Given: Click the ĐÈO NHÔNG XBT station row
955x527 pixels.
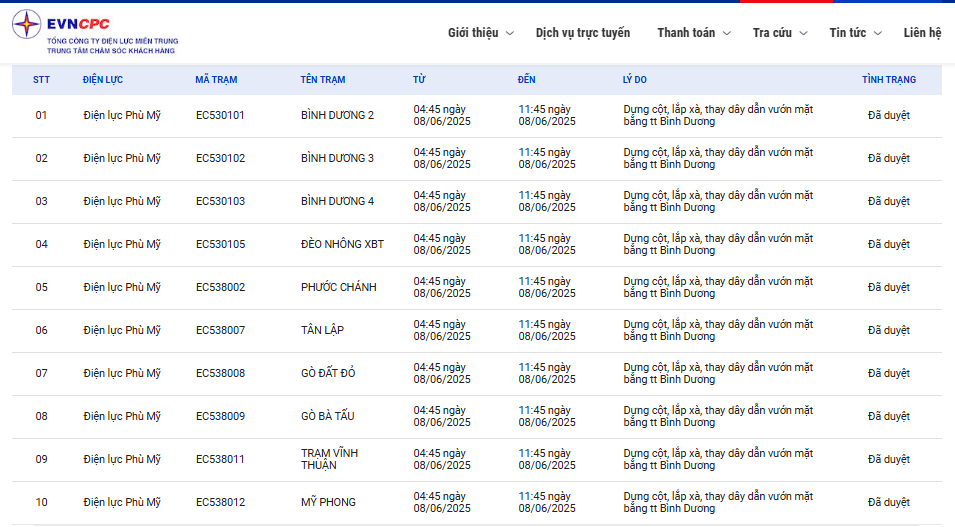Looking at the screenshot, I should coord(342,244).
